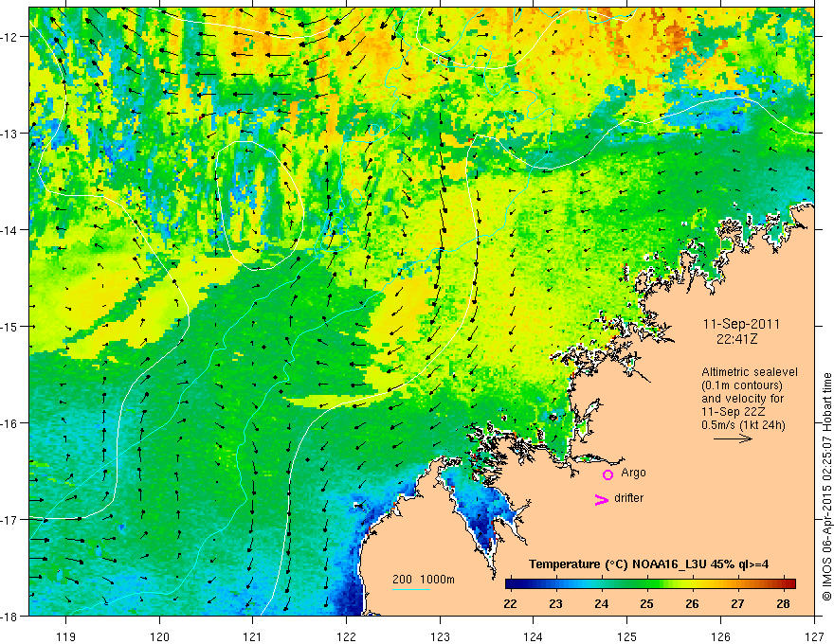834x644 pixels.
Task: Click latitude axis label '-13'
Action: [x=9, y=134]
